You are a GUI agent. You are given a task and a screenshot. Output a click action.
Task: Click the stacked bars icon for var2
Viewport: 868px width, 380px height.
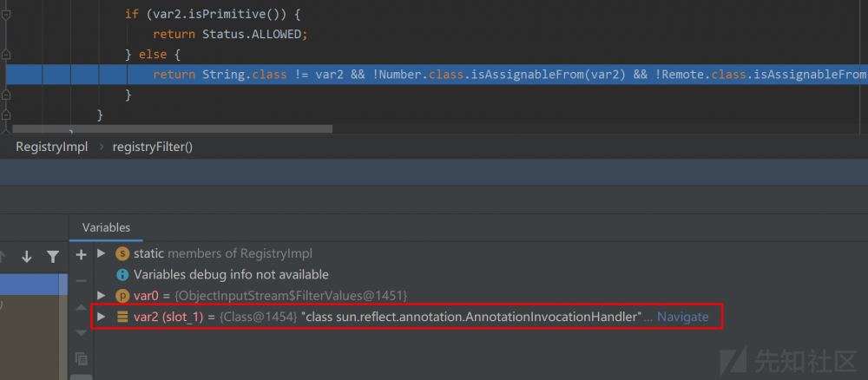tap(122, 317)
